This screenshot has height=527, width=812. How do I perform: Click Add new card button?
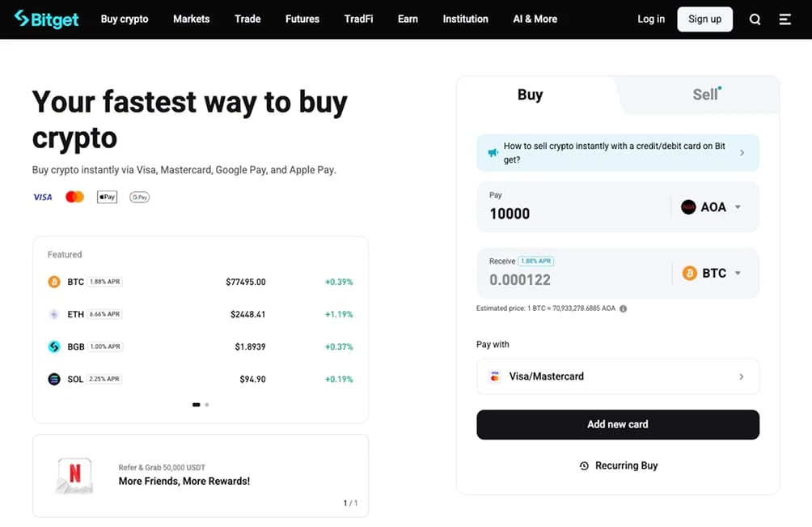[618, 424]
